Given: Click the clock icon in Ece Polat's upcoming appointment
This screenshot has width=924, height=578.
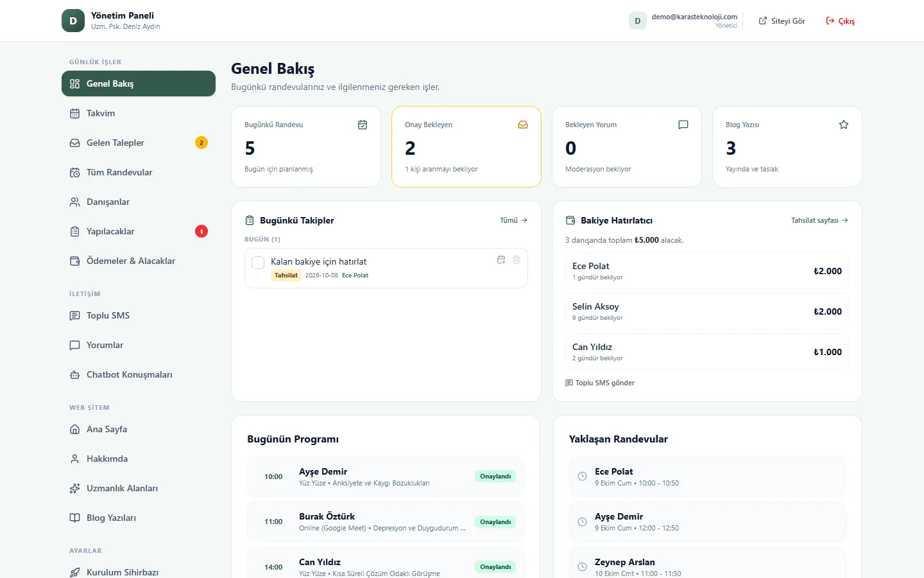Looking at the screenshot, I should tap(582, 477).
